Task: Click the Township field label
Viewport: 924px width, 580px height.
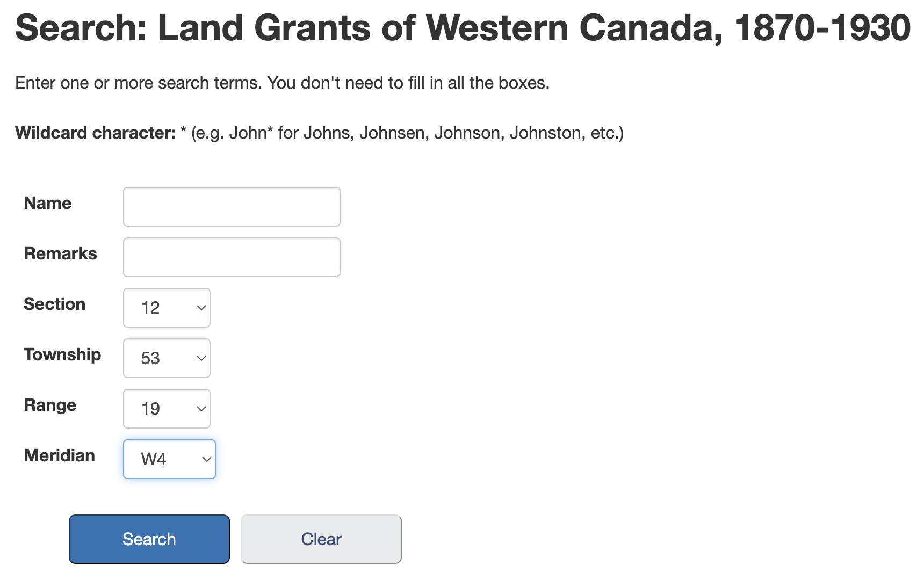Action: [x=62, y=354]
